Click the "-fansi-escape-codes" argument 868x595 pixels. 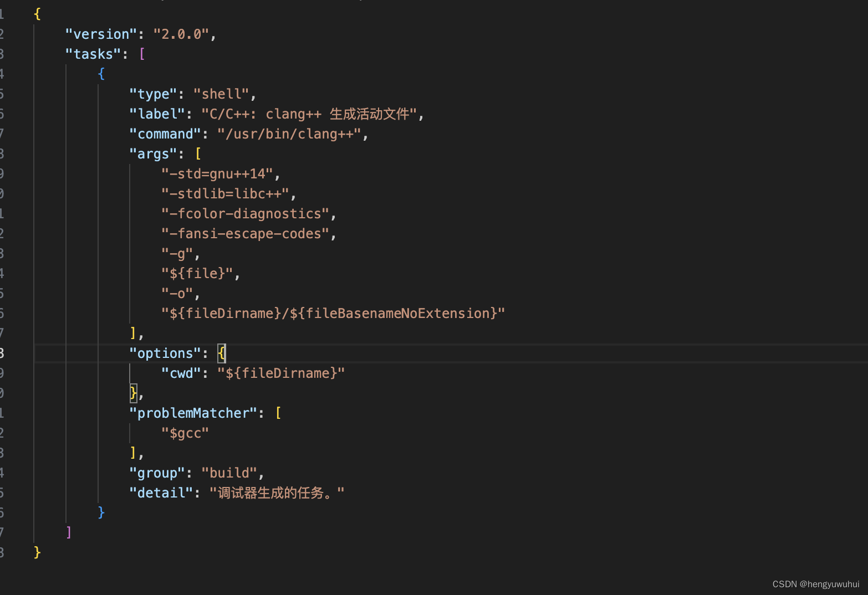click(x=247, y=233)
